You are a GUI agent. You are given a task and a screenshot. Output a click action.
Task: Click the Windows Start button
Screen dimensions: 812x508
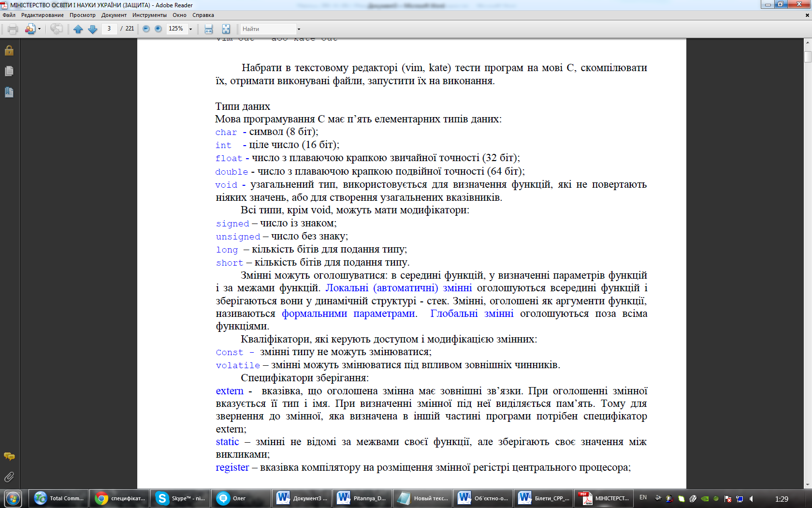[13, 498]
